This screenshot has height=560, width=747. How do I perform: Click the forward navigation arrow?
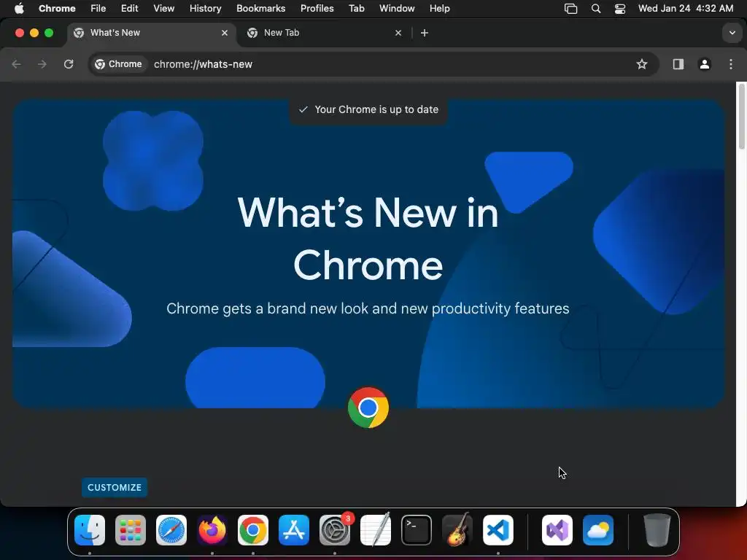[42, 64]
